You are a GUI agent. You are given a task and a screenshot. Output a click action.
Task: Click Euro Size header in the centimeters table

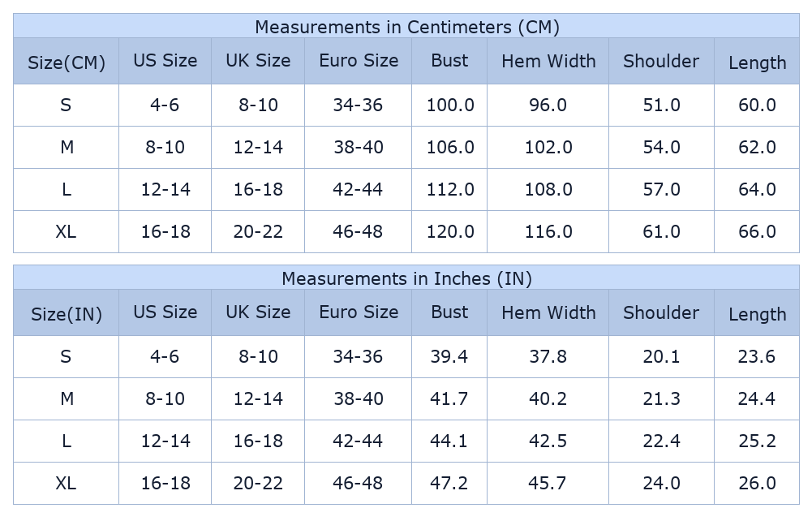[x=359, y=61]
